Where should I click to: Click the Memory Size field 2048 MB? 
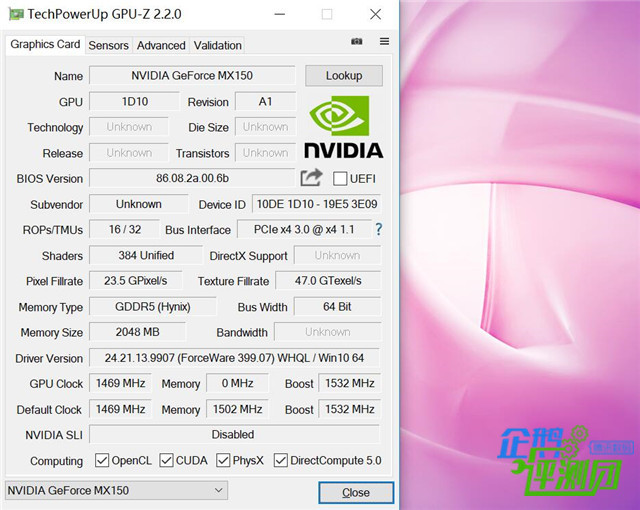point(137,332)
